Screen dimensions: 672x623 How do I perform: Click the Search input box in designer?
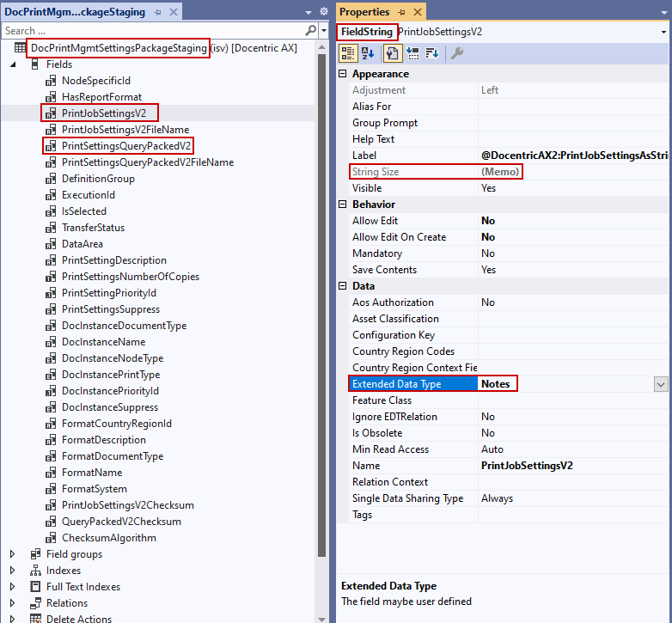click(x=153, y=31)
